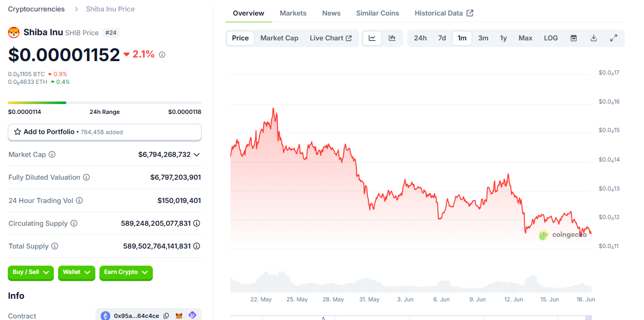Open Buy / Sell dropdown

[31, 272]
